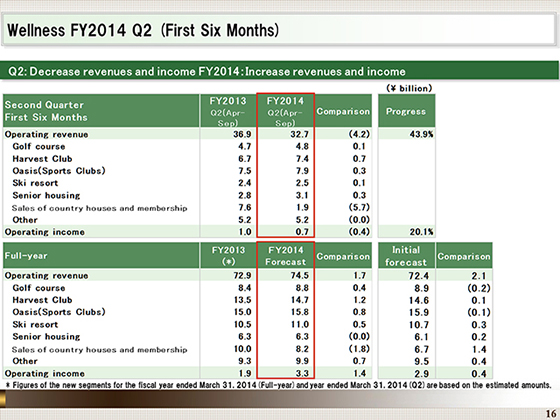Viewport: 560px width, 420px height.
Task: Click the slide title "Wellness FY2014 Q2 (First Six Months)"
Action: [143, 30]
